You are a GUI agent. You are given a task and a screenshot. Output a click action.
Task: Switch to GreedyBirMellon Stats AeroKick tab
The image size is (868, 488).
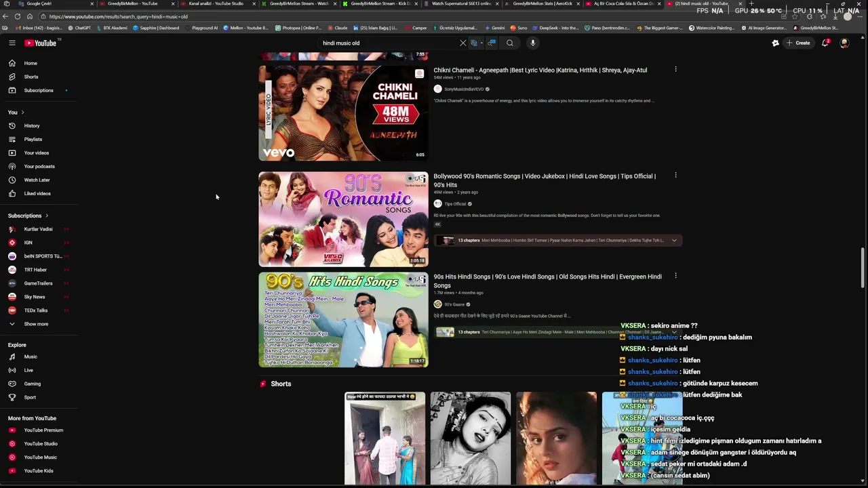click(542, 3)
